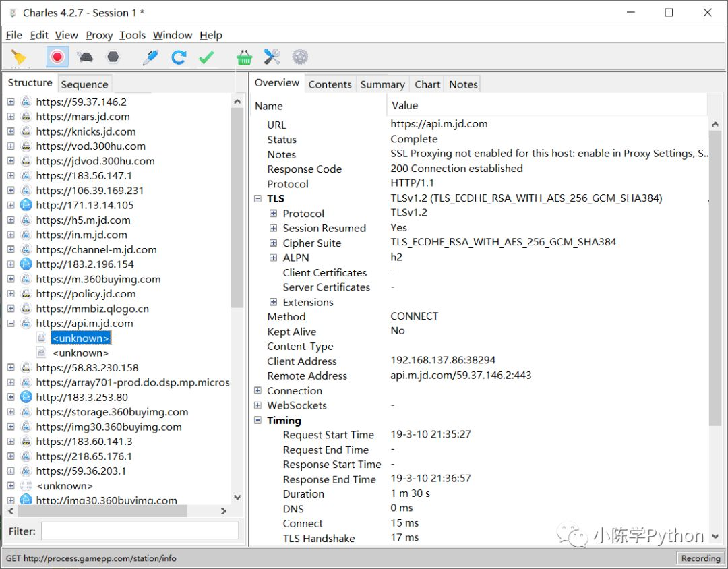Open the Tools wrench icon
This screenshot has width=728, height=569.
[x=272, y=57]
